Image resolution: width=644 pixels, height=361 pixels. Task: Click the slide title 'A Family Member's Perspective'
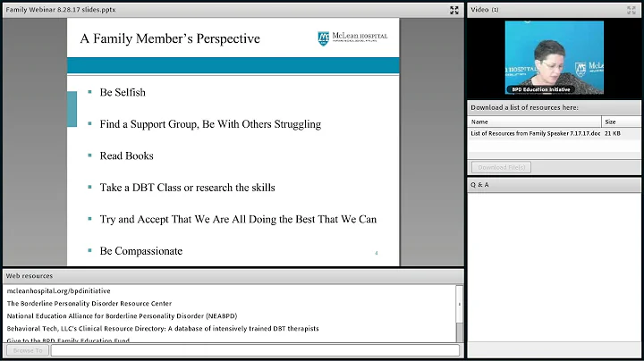[170, 38]
